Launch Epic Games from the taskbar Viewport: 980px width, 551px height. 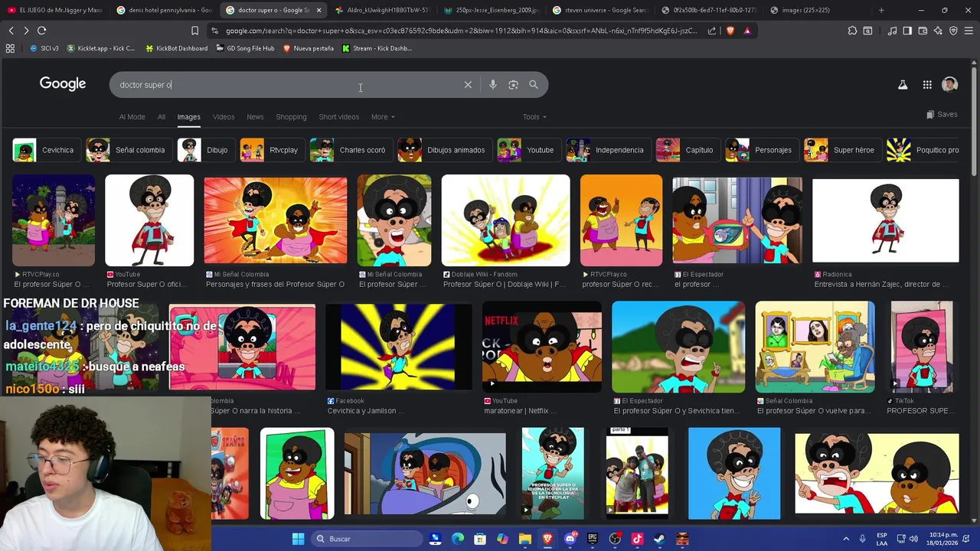[x=593, y=539]
